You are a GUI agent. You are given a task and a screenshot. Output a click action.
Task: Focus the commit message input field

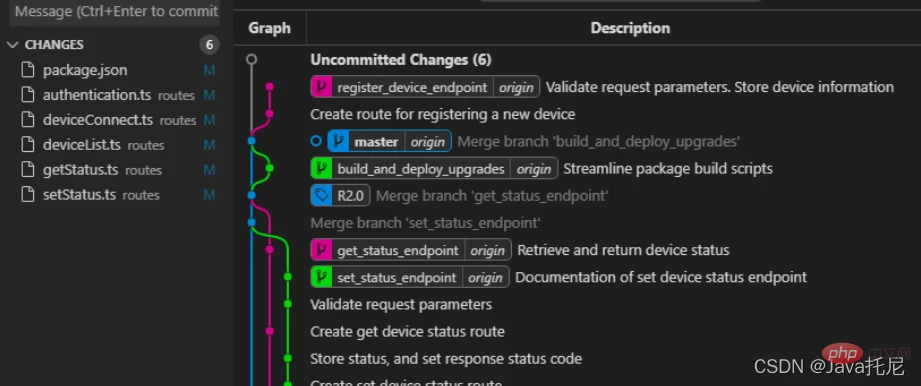click(117, 12)
